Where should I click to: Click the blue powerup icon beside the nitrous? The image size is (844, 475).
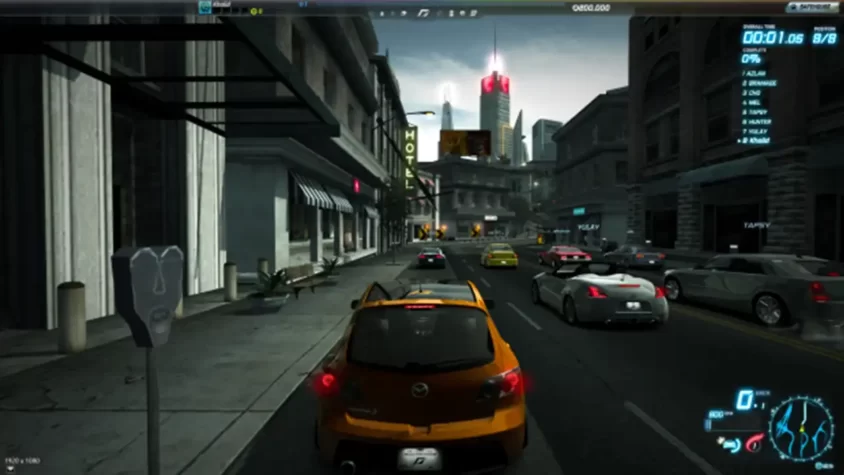pos(730,444)
